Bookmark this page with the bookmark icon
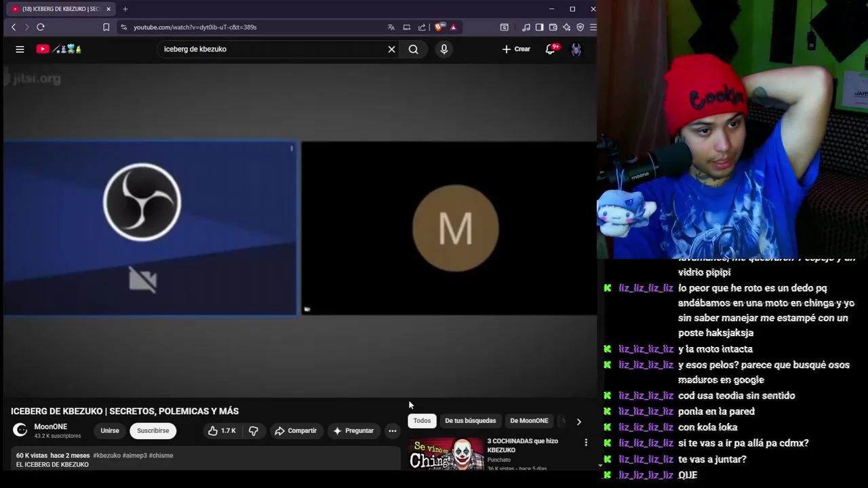Viewport: 868px width, 488px height. (106, 27)
